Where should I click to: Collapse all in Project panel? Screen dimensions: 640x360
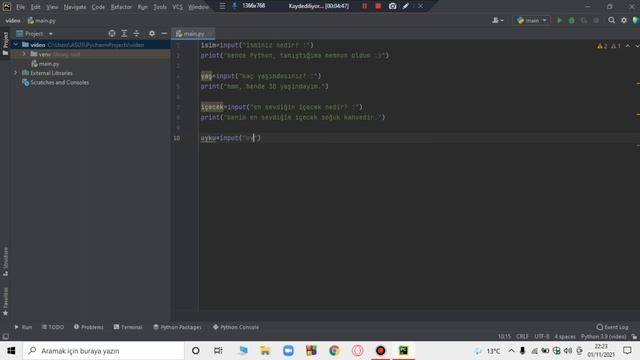pyautogui.click(x=136, y=34)
